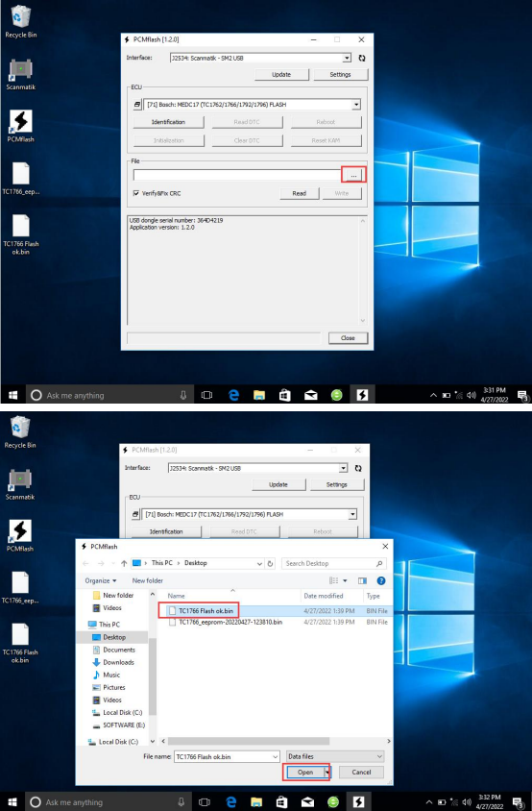Select Desktop in the file dialog navigation pane
The width and height of the screenshot is (532, 811).
coord(113,637)
